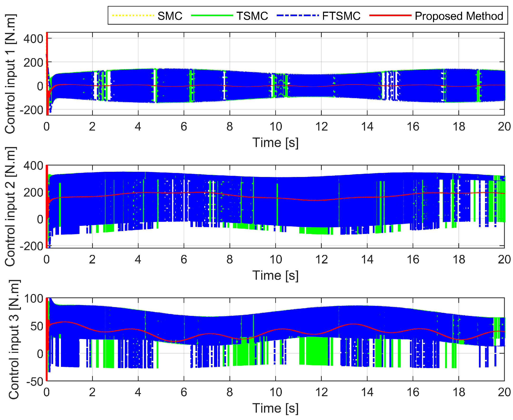Image resolution: width=513 pixels, height=420 pixels.
Task: Click the Control input 1 y-axis label
Action: click(x=10, y=74)
